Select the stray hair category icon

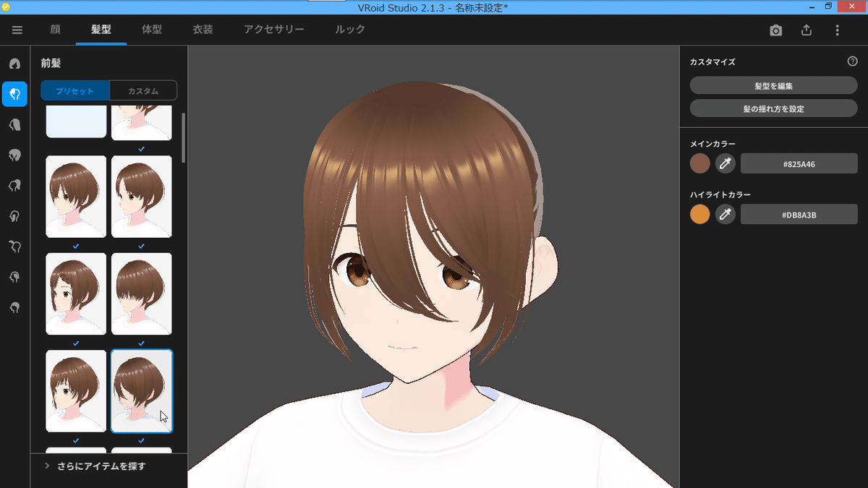(x=14, y=185)
